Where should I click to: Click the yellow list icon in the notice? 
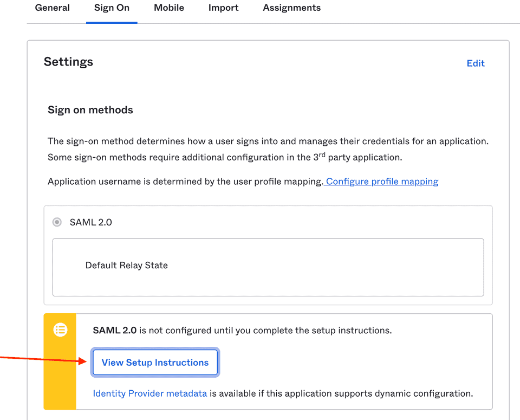tap(60, 329)
